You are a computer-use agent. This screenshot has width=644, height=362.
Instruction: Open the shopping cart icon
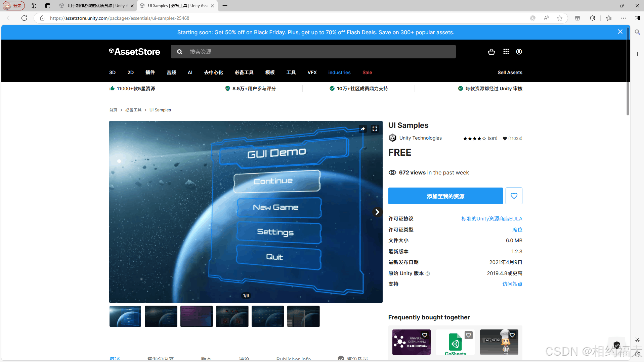[491, 52]
